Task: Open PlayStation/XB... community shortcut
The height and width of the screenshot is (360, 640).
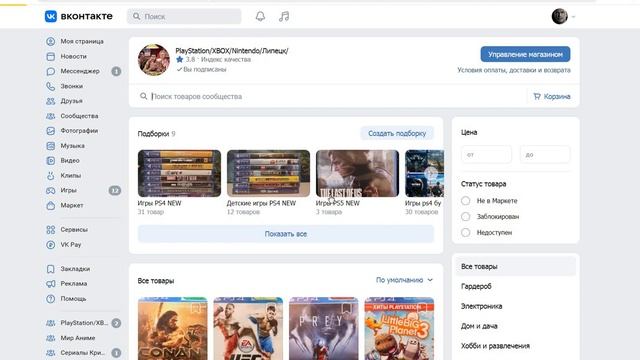Action: 84,323
